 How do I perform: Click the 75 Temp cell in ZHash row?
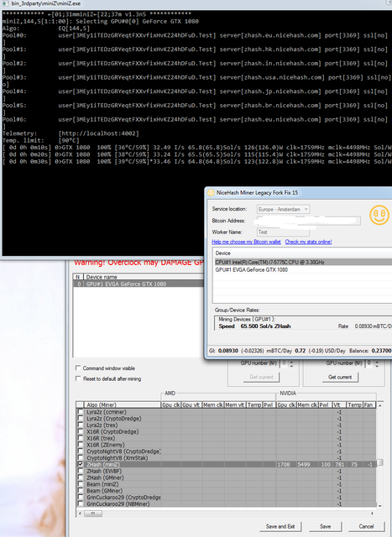355,464
